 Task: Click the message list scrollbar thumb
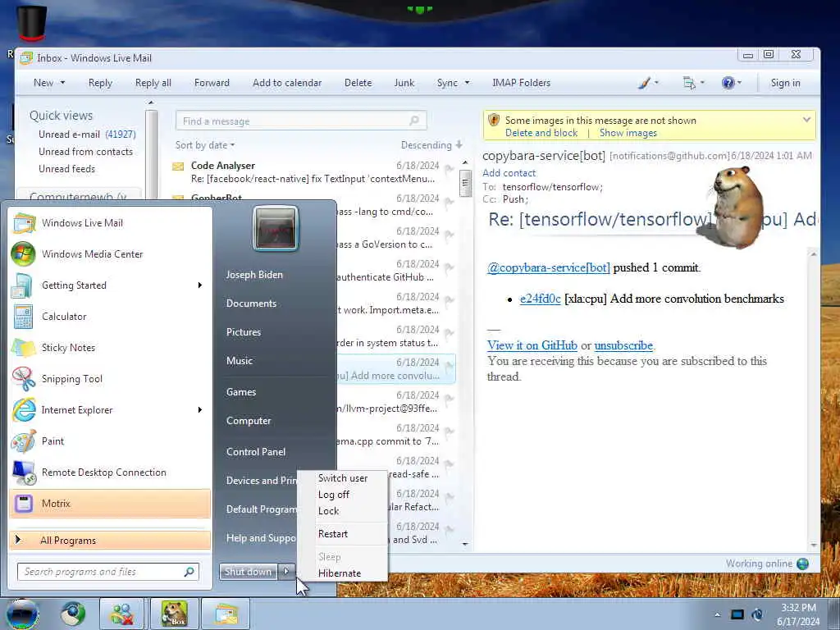coord(465,183)
